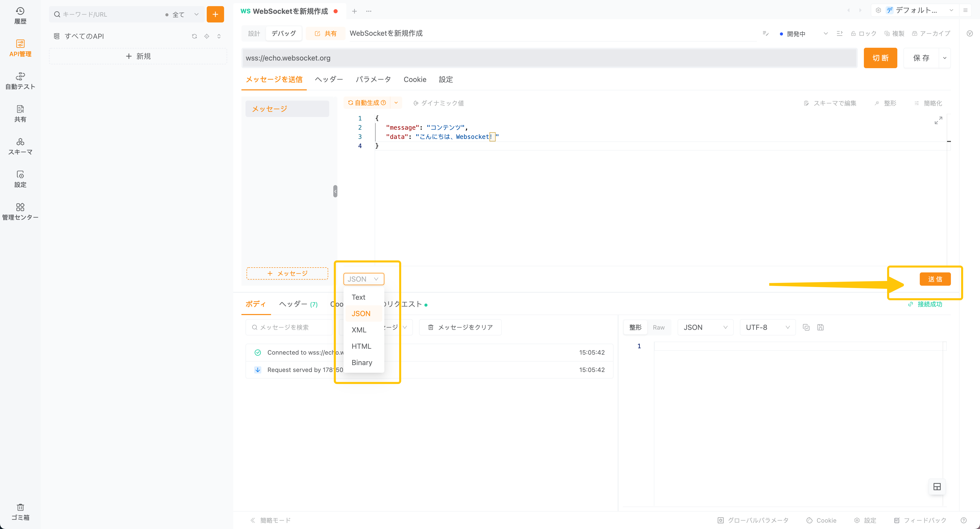Click the 送信 send button
The width and height of the screenshot is (980, 529).
[x=935, y=279]
